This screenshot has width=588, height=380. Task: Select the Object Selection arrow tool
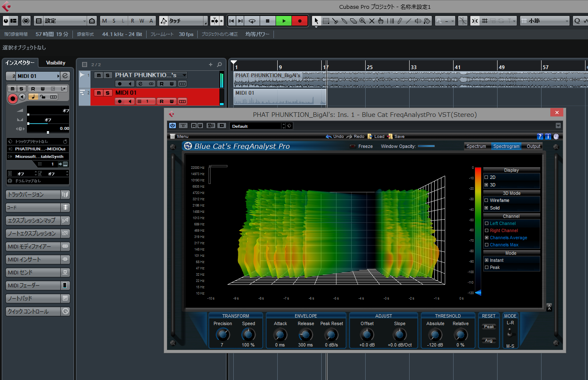pyautogui.click(x=316, y=21)
